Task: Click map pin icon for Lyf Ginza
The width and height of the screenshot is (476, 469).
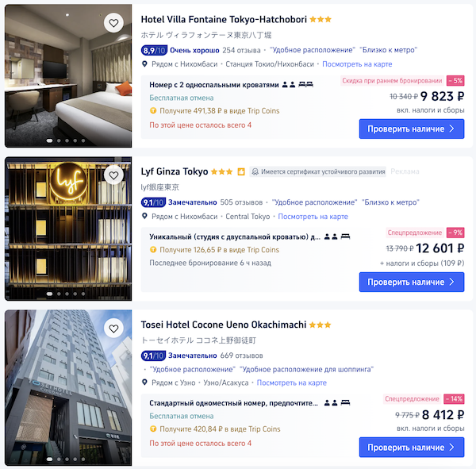Action: pos(145,217)
